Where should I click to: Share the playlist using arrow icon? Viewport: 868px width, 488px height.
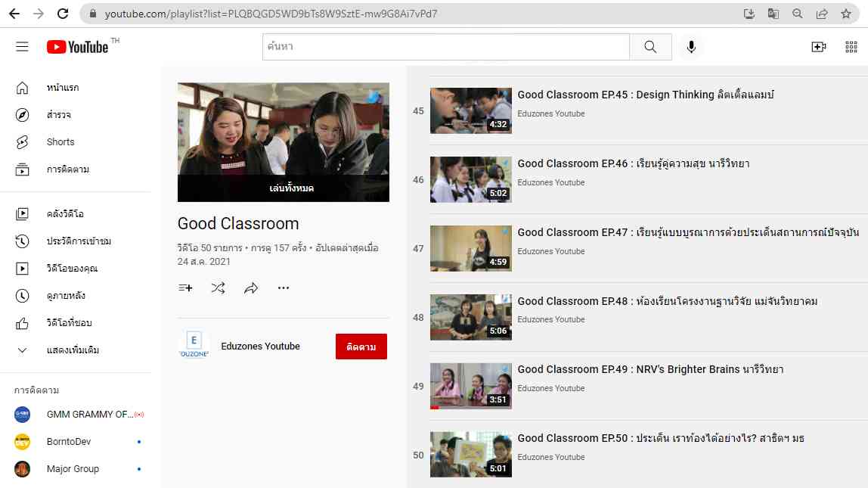point(251,288)
